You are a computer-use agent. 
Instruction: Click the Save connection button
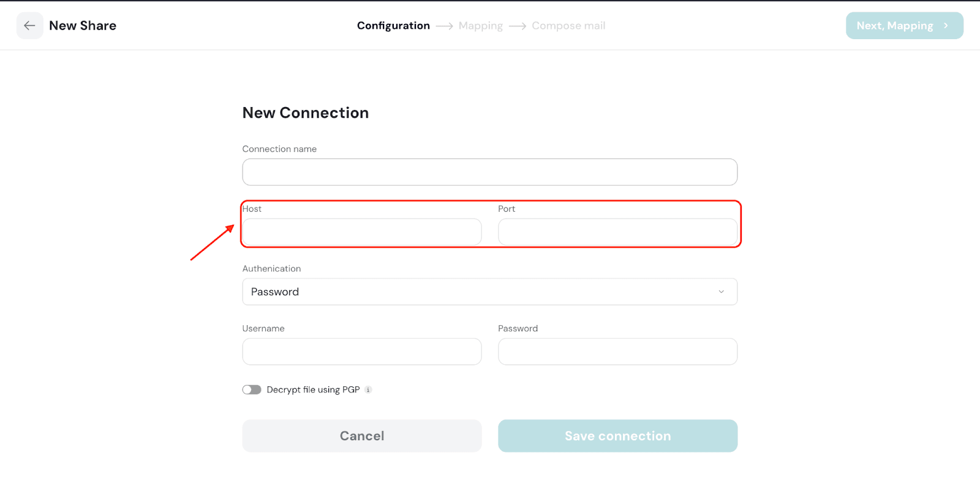pyautogui.click(x=617, y=436)
